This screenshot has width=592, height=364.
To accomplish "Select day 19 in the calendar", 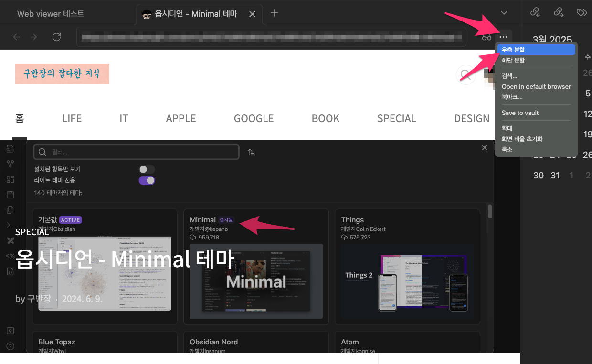I will click(x=588, y=134).
